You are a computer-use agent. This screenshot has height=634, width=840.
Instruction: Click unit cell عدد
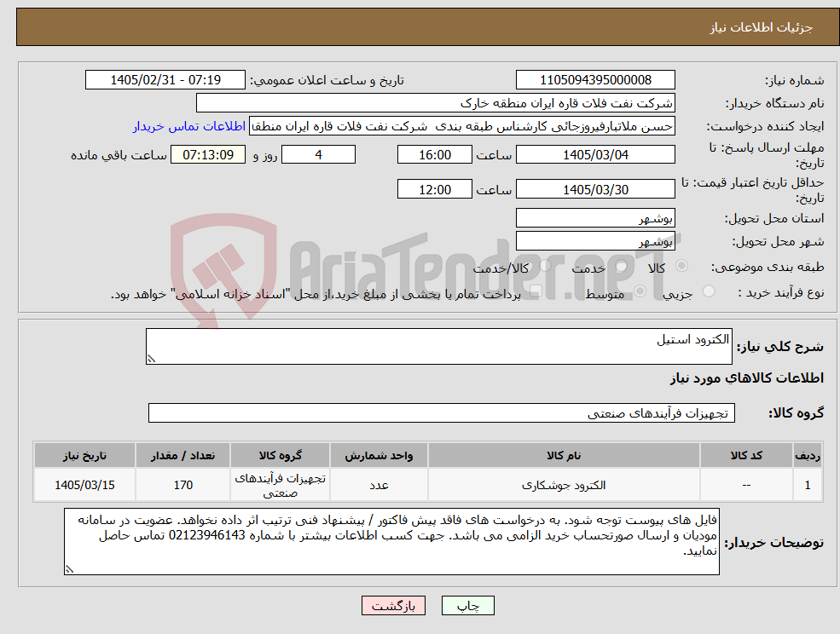pos(379,485)
